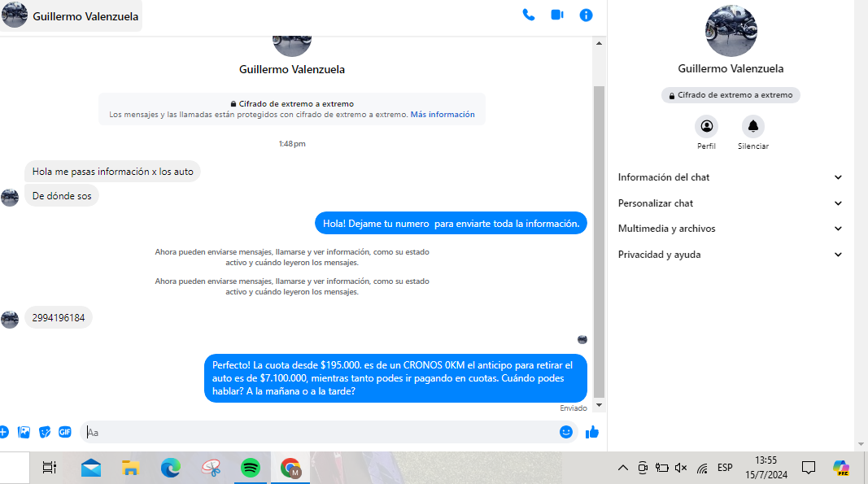868x484 pixels.
Task: Click the small read-receipt avatar
Action: pyautogui.click(x=582, y=339)
